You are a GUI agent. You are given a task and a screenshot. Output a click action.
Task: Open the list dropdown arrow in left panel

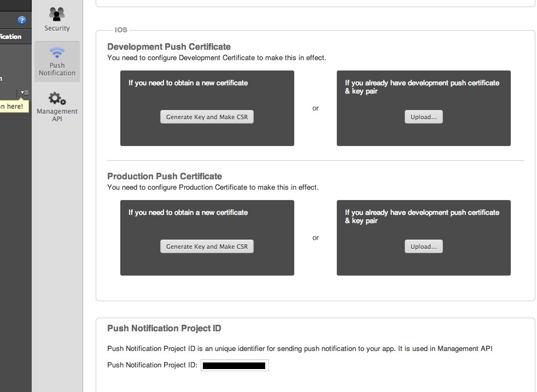(25, 93)
